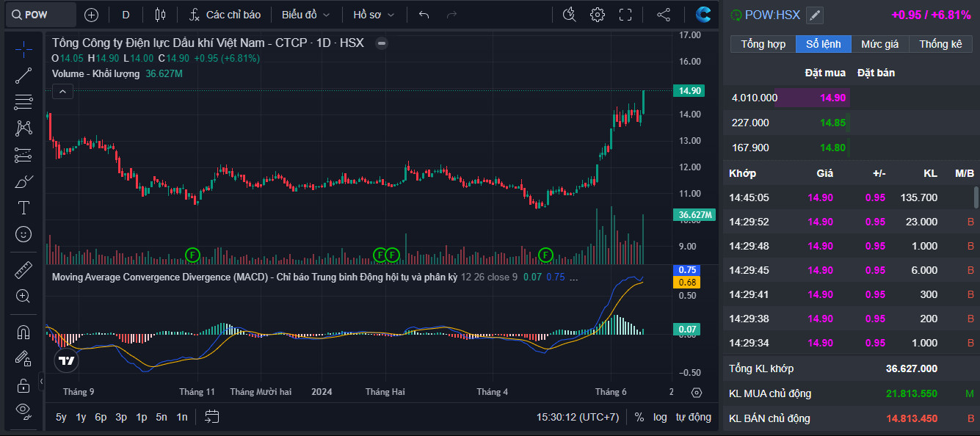Click the scrollbar in the matched orders list
Image resolution: width=980 pixels, height=436 pixels.
976,197
